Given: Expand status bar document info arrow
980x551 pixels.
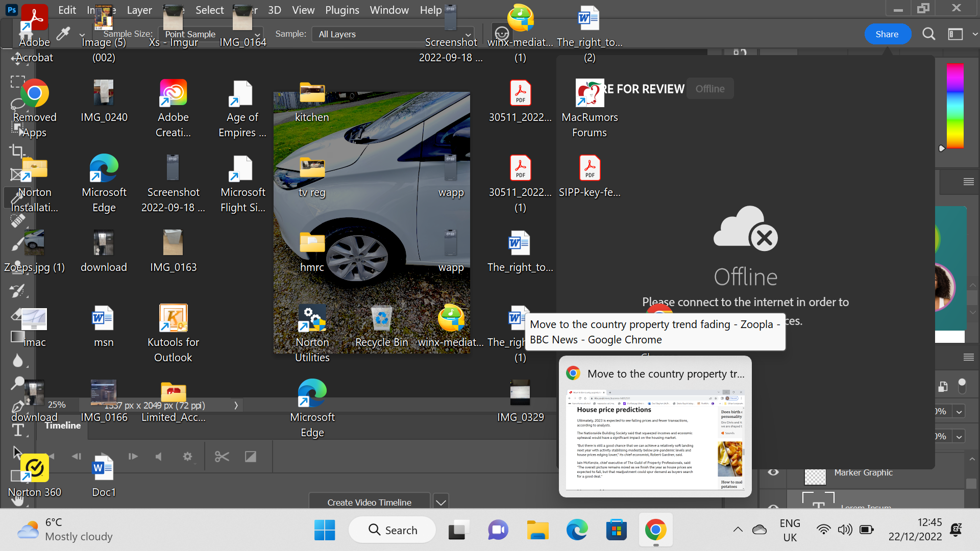Looking at the screenshot, I should (x=235, y=406).
